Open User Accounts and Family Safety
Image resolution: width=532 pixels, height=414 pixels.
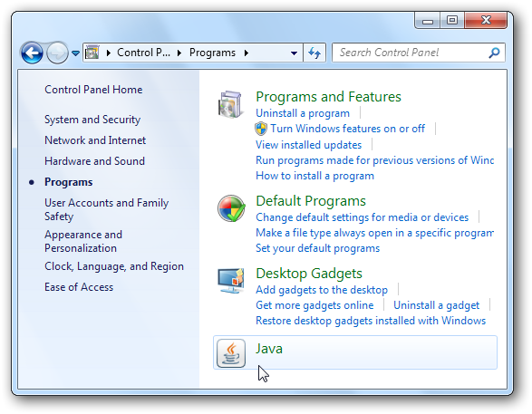point(107,209)
